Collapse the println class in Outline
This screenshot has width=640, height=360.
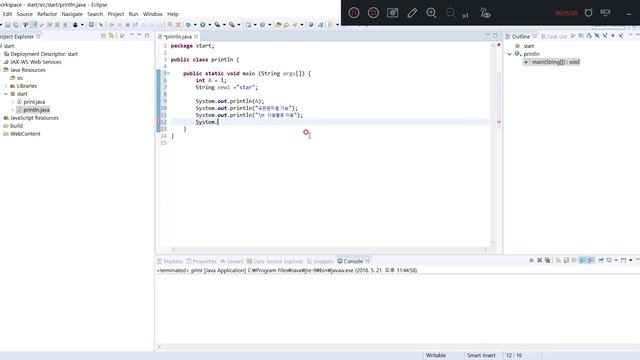tap(509, 54)
